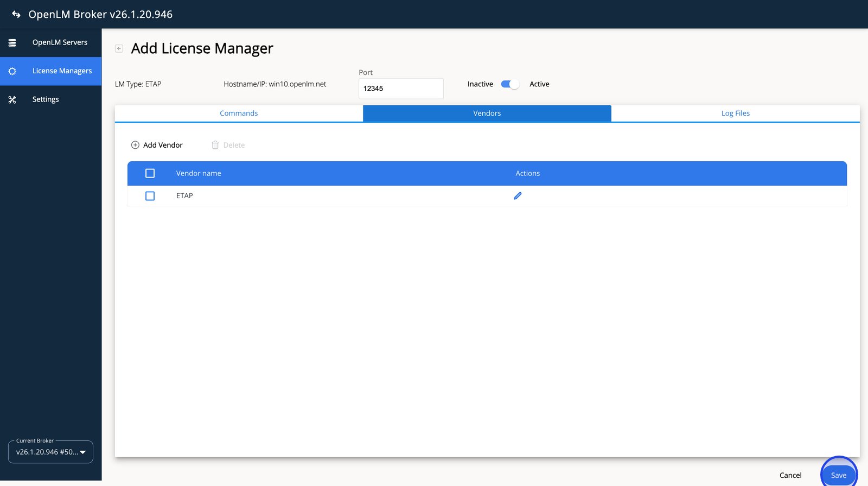Switch to the Commands tab
Image resolution: width=868 pixels, height=486 pixels.
coord(239,113)
